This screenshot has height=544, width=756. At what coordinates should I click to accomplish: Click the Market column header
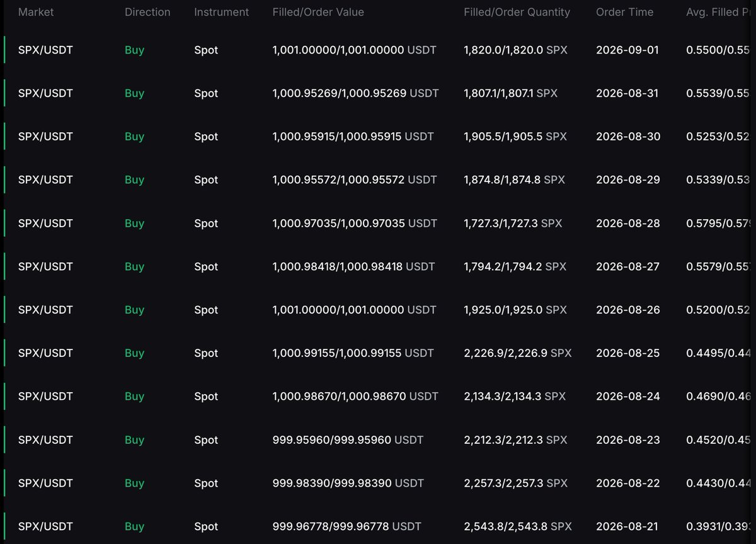(36, 12)
